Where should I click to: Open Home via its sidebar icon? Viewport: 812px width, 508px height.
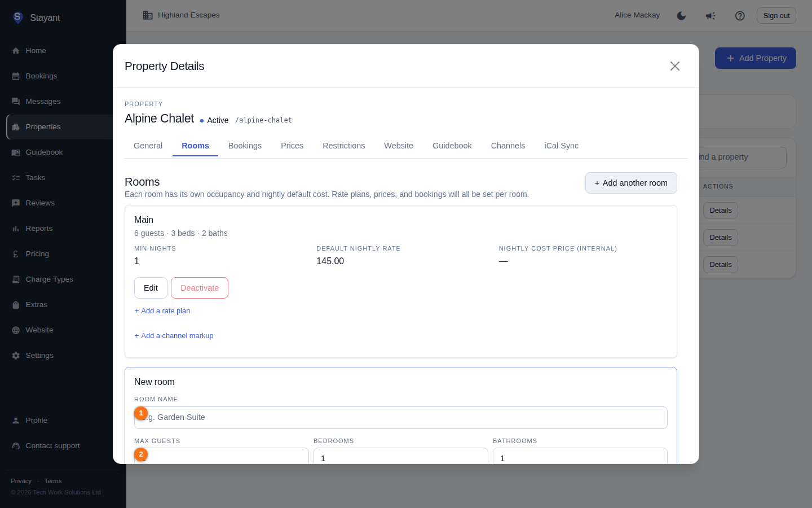[16, 51]
